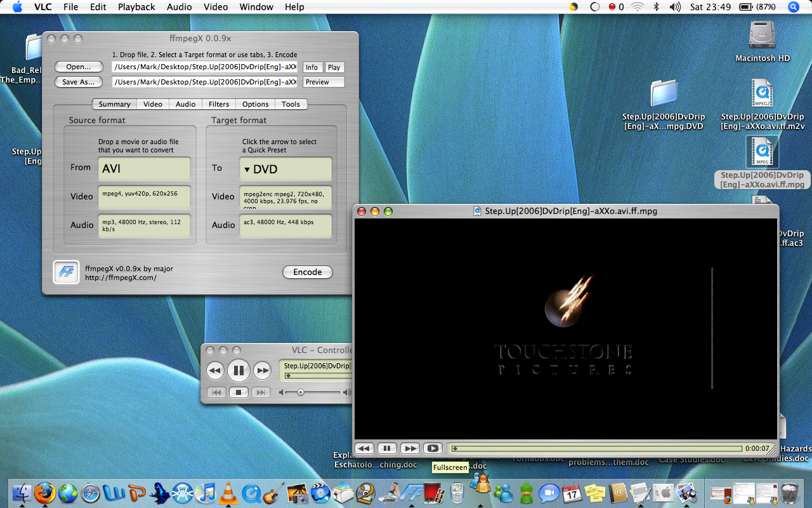This screenshot has width=812, height=508.
Task: Fast forward using VLC Controller round button
Action: [x=262, y=370]
